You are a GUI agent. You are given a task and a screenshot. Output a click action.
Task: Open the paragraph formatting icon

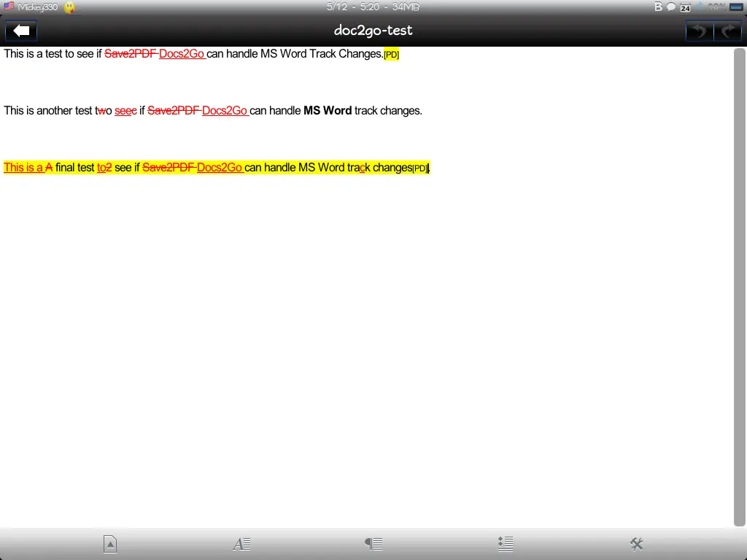[x=373, y=544]
